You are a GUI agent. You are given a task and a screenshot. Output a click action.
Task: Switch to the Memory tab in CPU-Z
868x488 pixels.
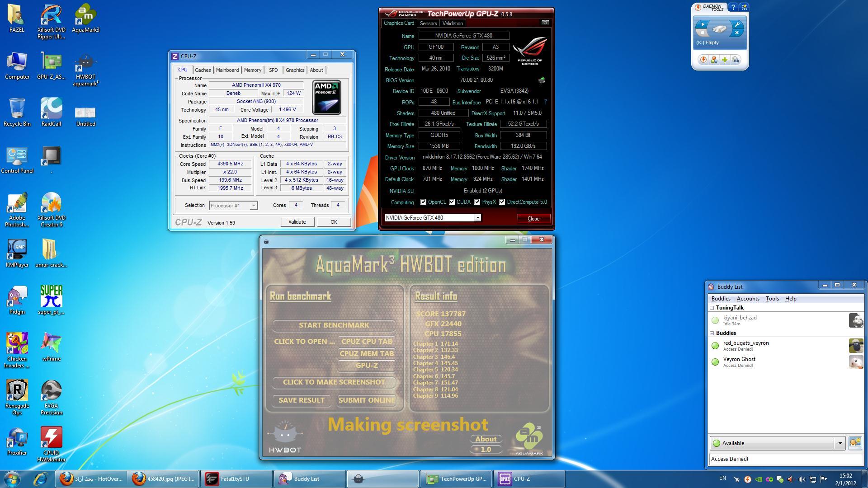click(x=253, y=70)
